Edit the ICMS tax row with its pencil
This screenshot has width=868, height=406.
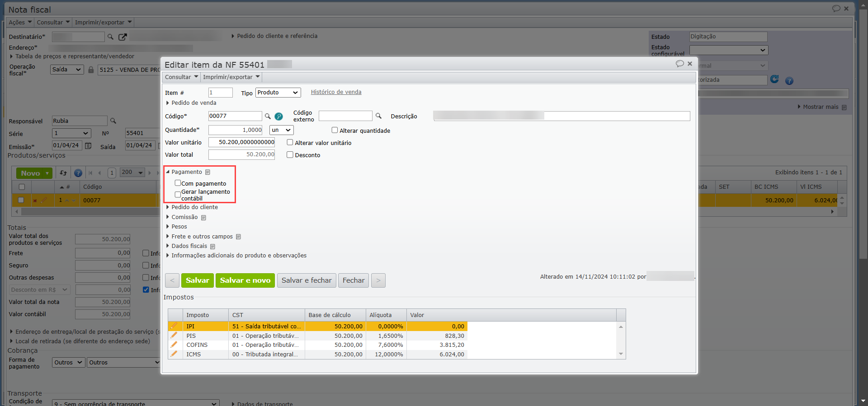[x=174, y=354]
